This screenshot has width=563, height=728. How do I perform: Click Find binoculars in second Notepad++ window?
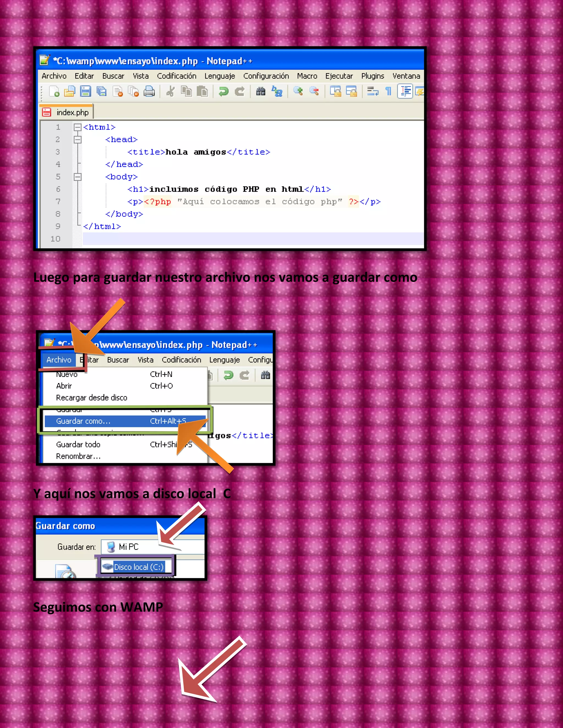[x=266, y=375]
